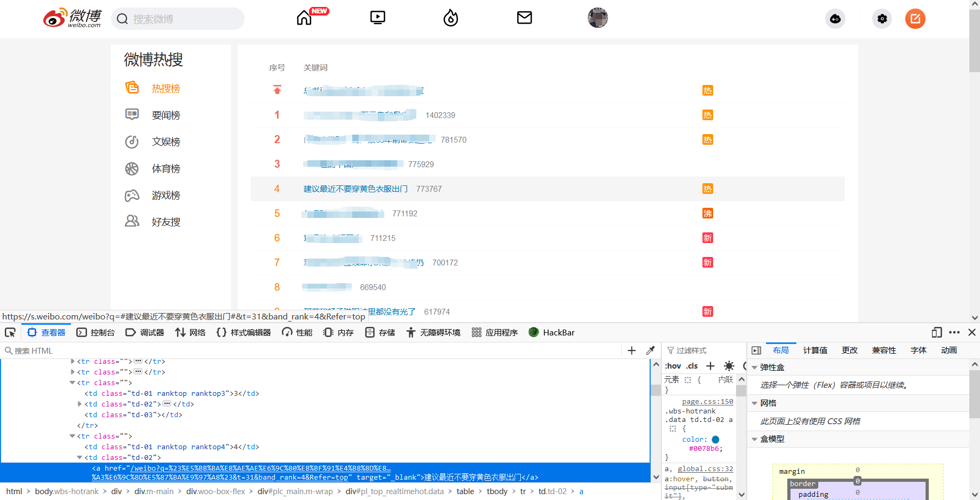Switch to the 字体 fonts tab

919,350
